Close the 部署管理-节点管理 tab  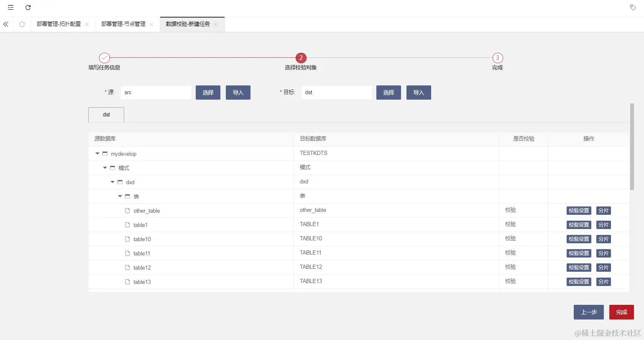pyautogui.click(x=151, y=24)
